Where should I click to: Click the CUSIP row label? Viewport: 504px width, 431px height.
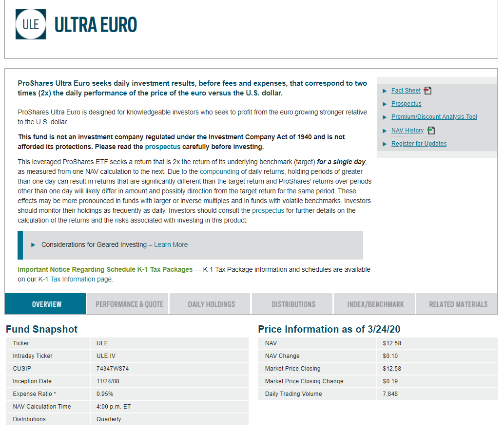pos(22,369)
